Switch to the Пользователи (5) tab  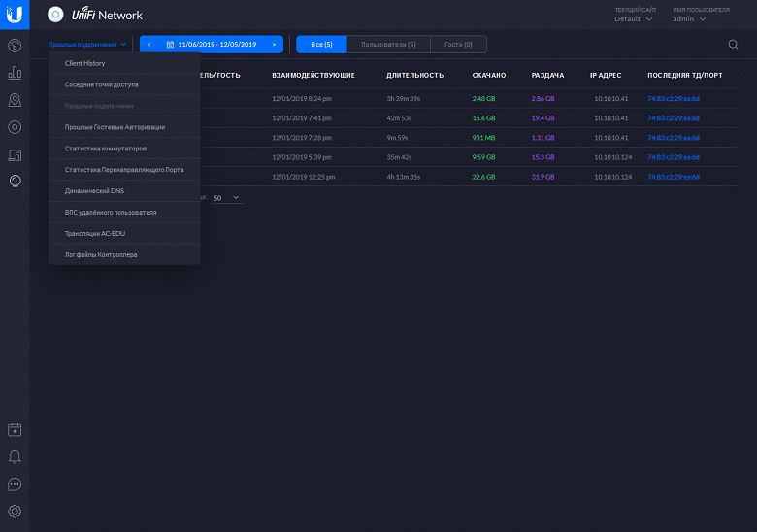click(388, 44)
